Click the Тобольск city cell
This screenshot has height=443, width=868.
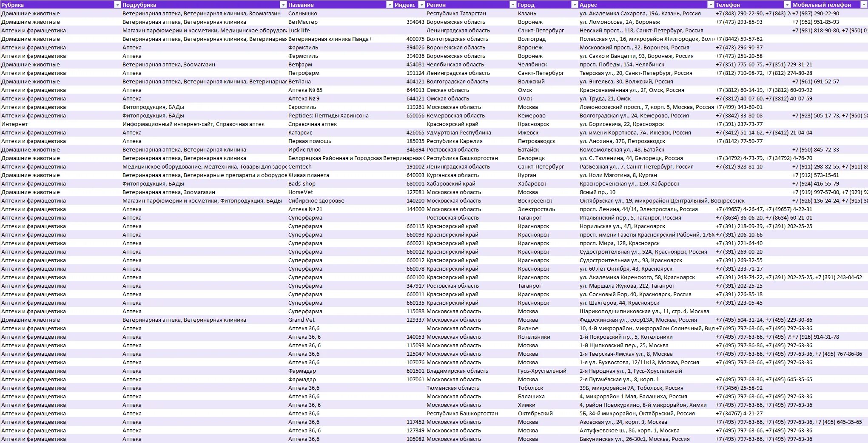(547, 388)
